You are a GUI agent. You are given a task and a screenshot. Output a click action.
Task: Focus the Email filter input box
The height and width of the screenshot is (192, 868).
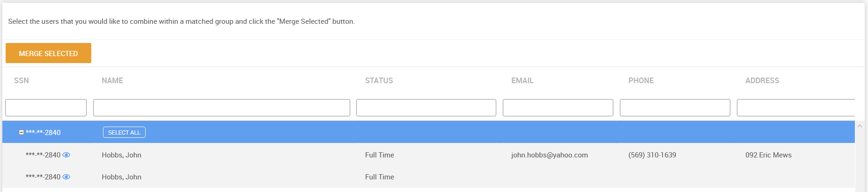pos(558,107)
